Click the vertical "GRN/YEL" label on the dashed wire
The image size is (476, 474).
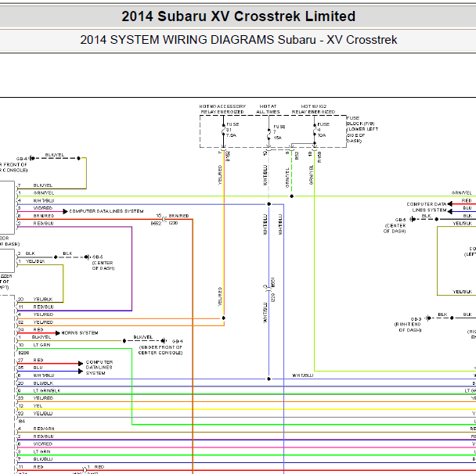click(x=287, y=178)
